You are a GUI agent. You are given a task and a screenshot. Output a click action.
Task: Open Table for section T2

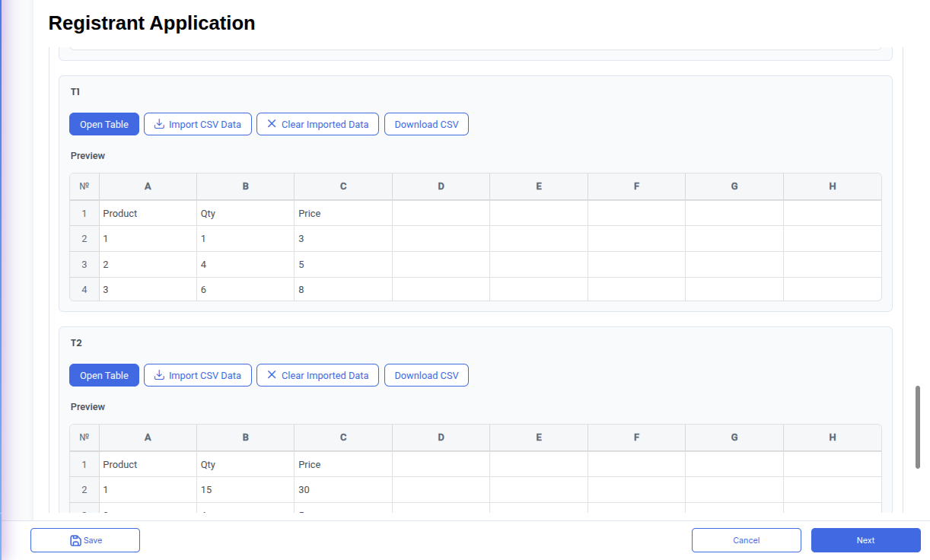click(x=104, y=375)
